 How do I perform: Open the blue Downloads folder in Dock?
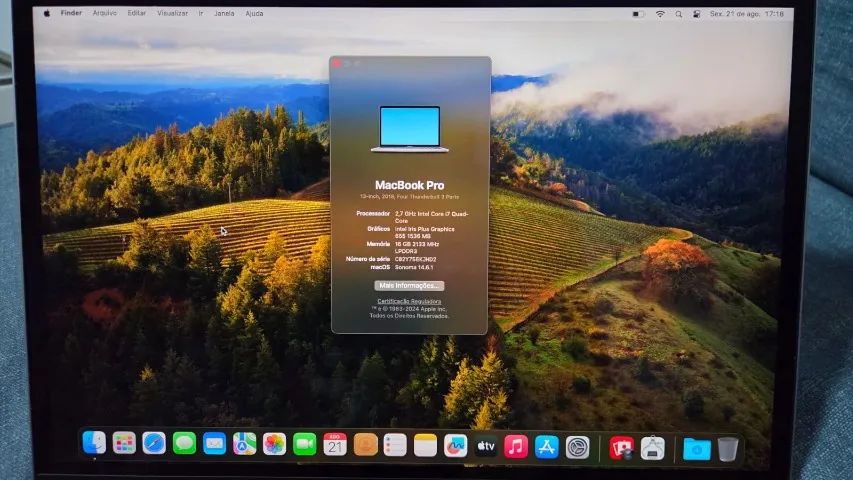[696, 449]
